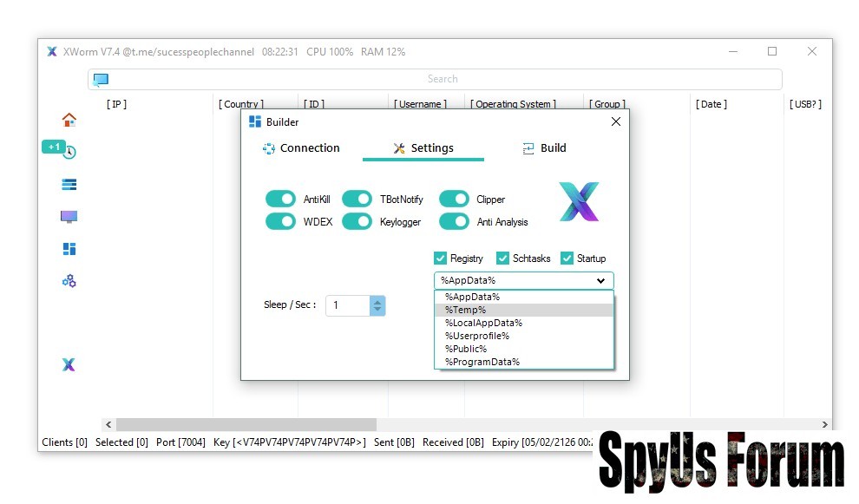This screenshot has width=859, height=504.
Task: Click the [ Country ] column header
Action: (242, 104)
